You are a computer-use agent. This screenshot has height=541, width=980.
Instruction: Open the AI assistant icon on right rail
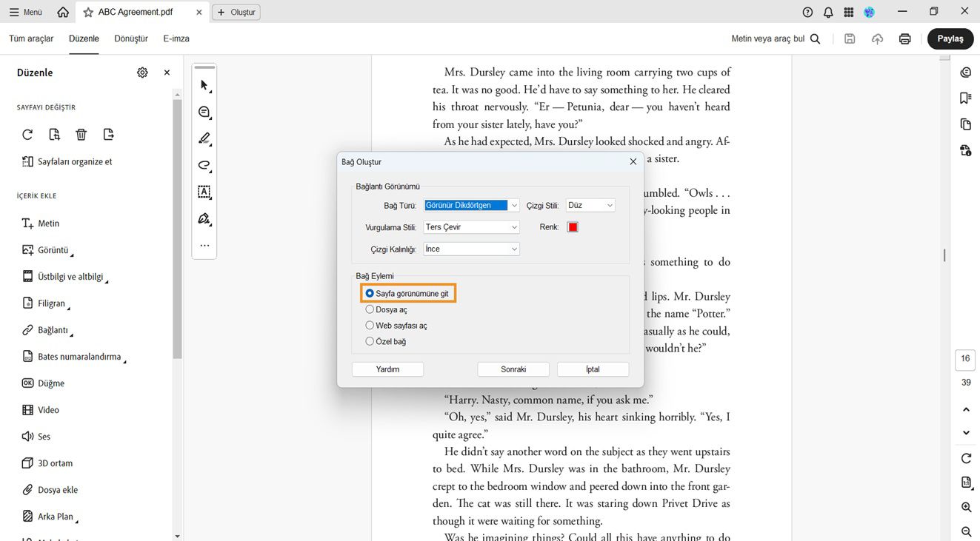click(965, 73)
